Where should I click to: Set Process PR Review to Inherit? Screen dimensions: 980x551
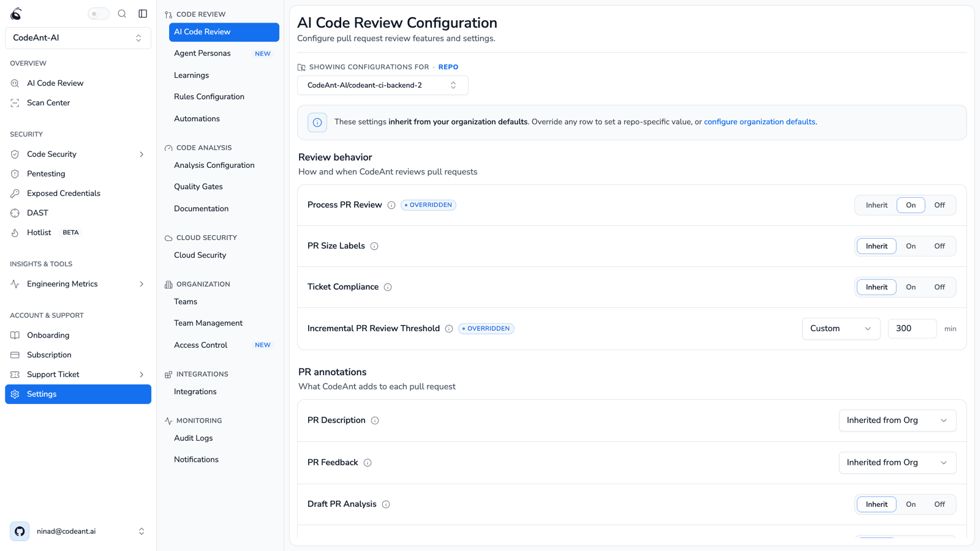click(x=876, y=205)
